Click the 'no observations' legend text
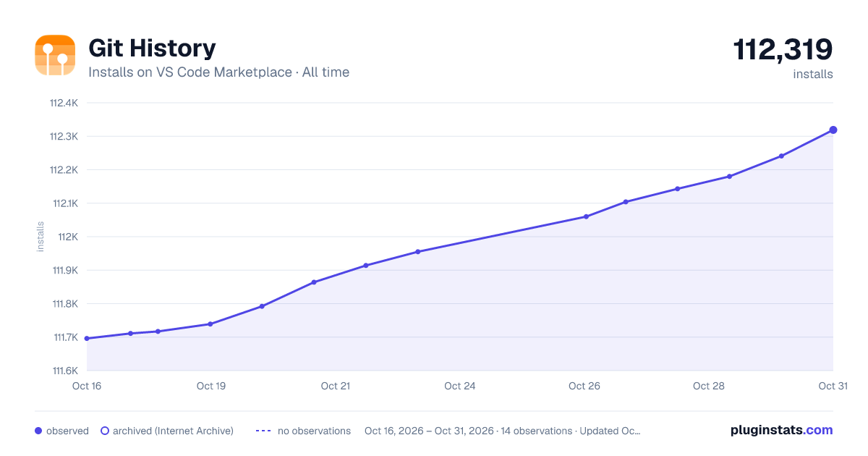 tap(314, 431)
